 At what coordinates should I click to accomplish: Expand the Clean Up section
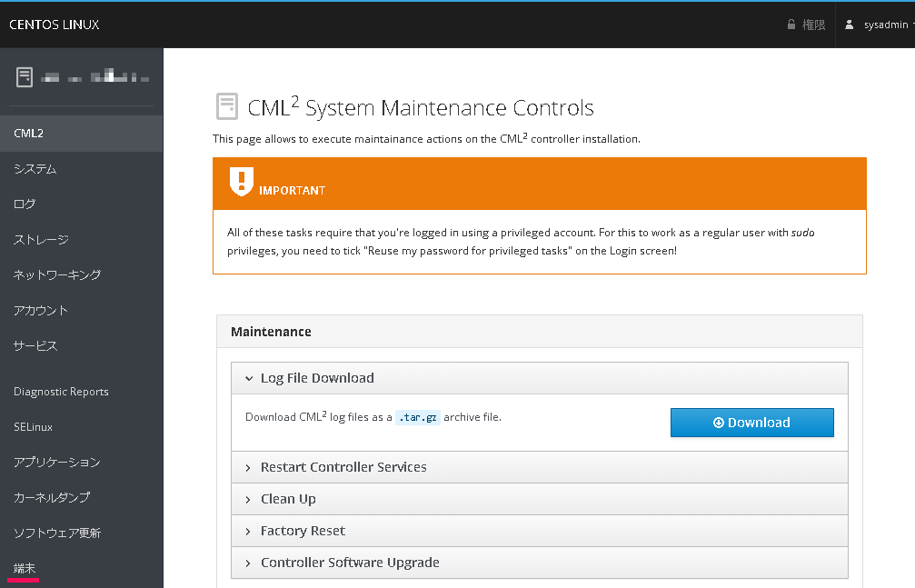coord(539,499)
